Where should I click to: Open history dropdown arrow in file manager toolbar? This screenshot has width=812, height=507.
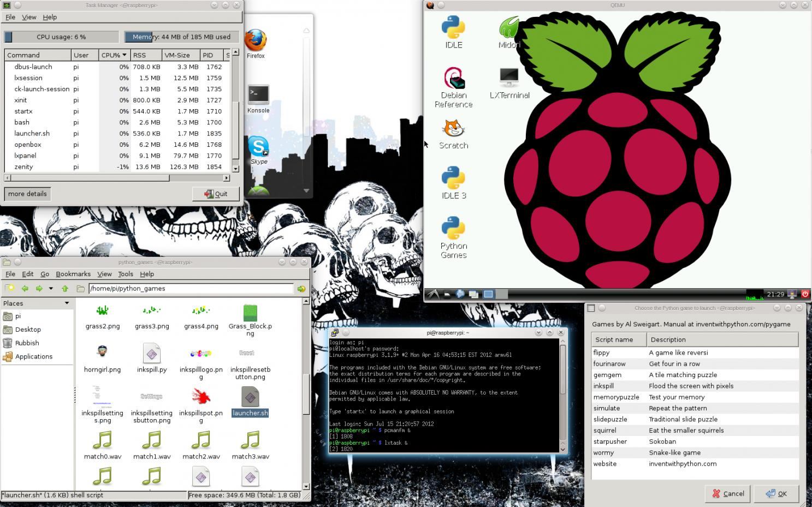[x=51, y=289]
